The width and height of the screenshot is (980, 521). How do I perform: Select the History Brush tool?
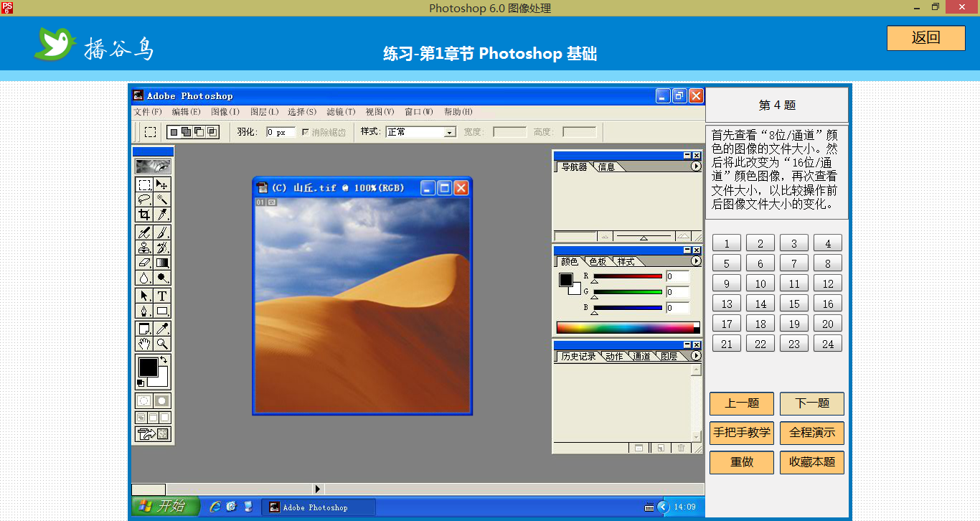tap(162, 248)
